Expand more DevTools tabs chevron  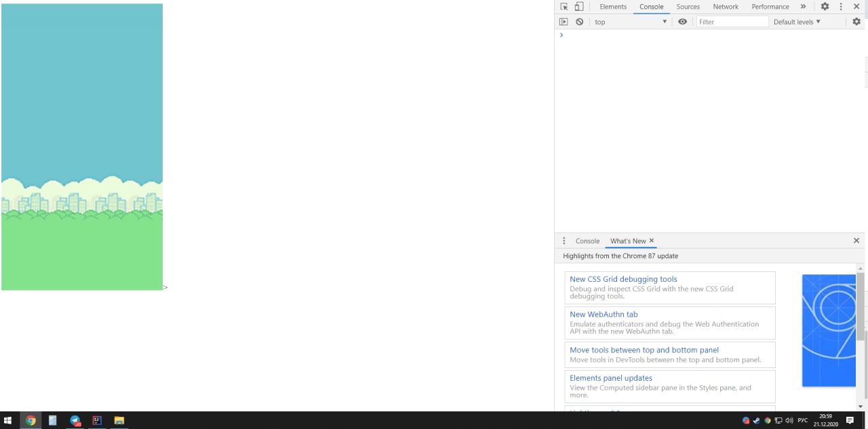click(804, 7)
